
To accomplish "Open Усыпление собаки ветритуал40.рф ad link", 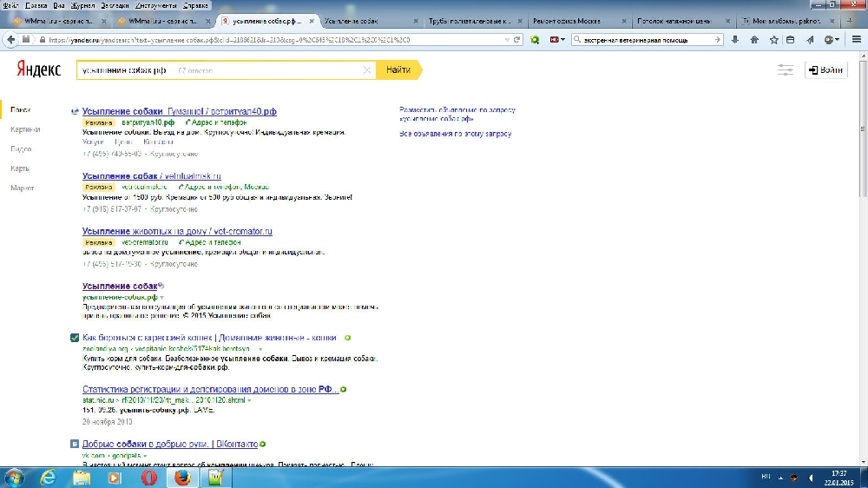I will point(180,111).
